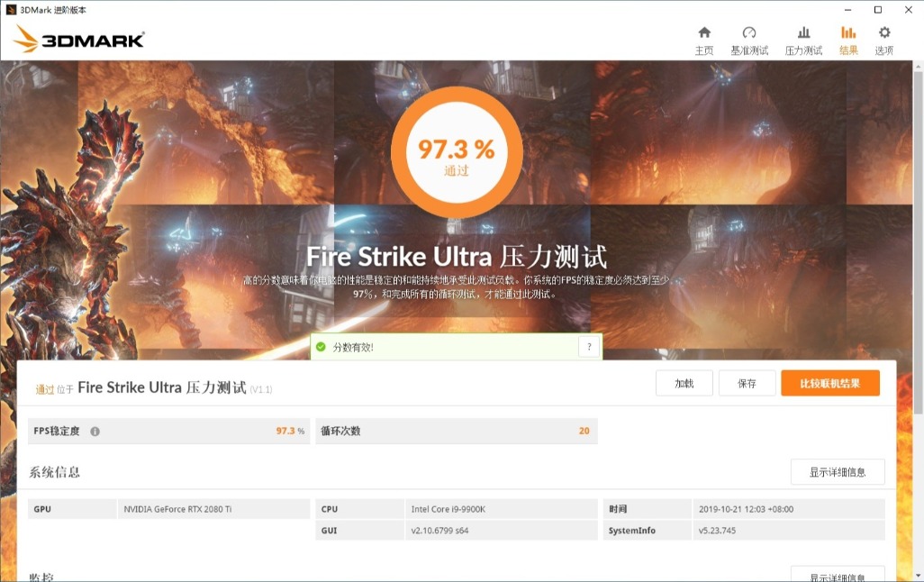Click the ? help button beside score message

589,346
